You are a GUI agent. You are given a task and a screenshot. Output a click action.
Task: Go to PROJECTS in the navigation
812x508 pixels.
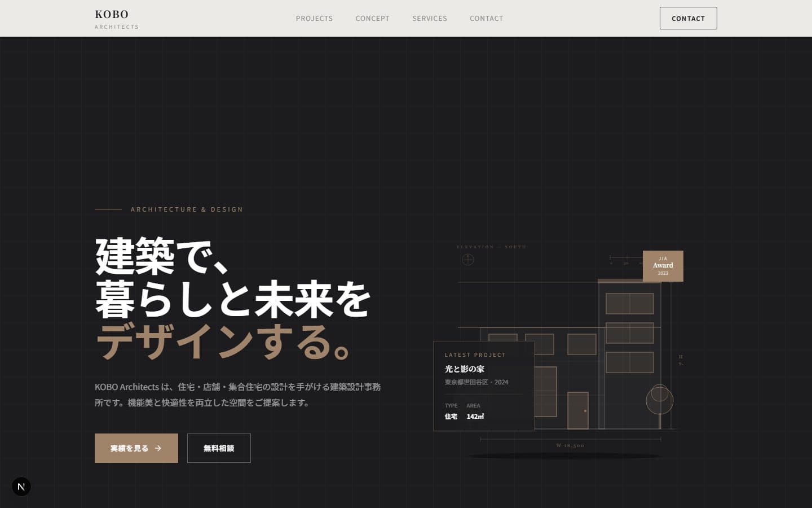tap(314, 19)
